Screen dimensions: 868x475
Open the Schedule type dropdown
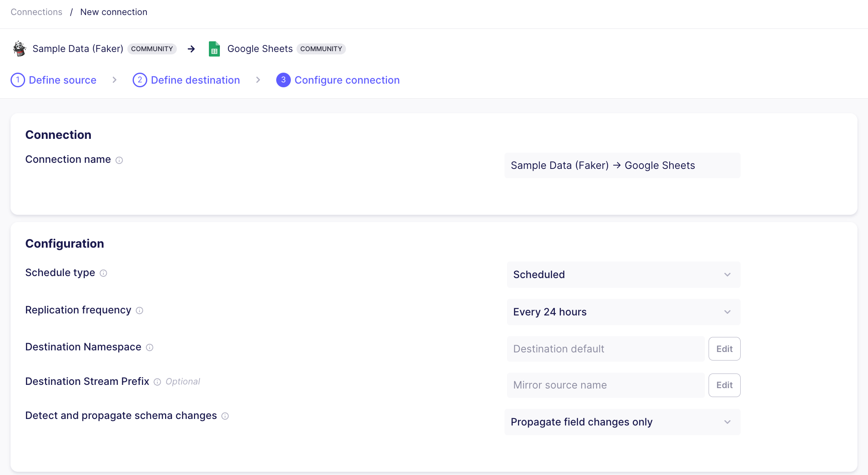click(623, 274)
